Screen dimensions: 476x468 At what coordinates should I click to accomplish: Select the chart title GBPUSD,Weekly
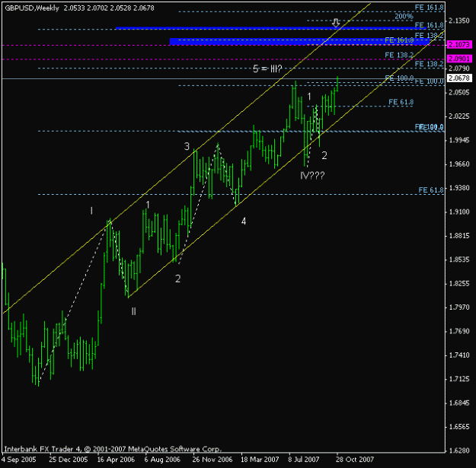(x=32, y=8)
